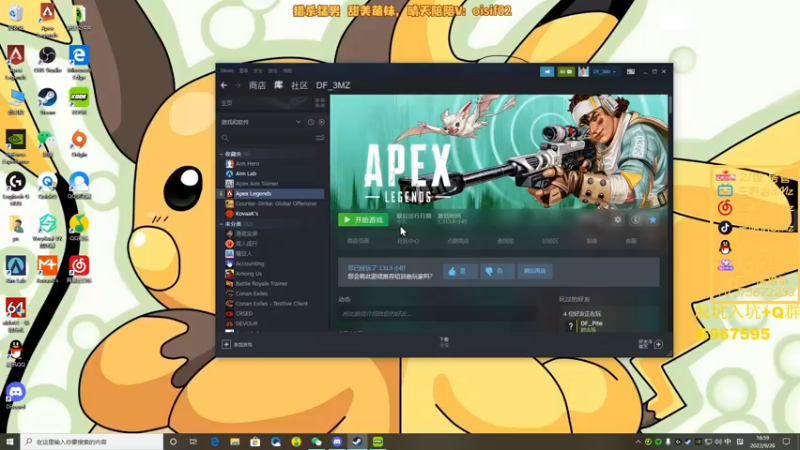The height and width of the screenshot is (450, 800).
Task: Switch to the 库 library tab
Action: click(x=278, y=85)
